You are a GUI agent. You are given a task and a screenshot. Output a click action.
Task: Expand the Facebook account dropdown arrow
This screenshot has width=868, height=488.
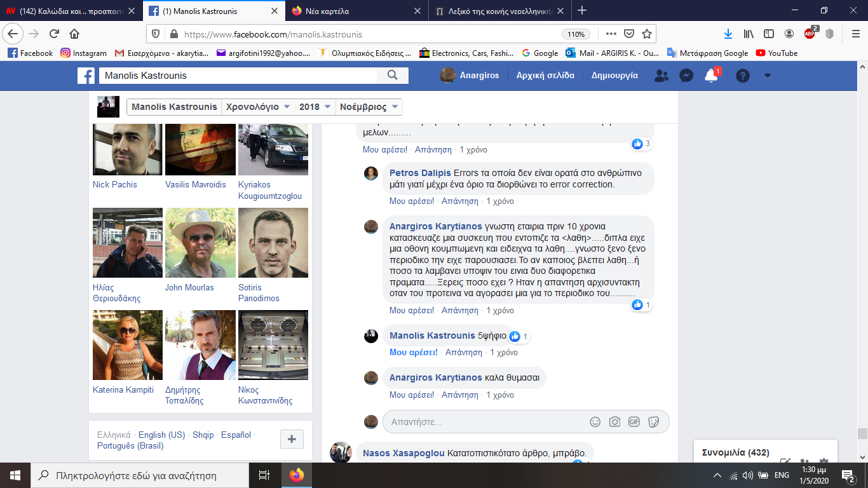(x=768, y=76)
